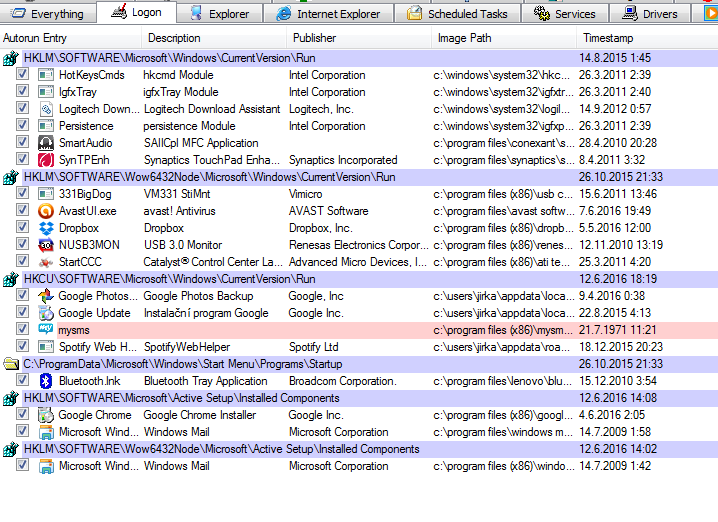Screen dimensions: 718x522
Task: Click registry icon of HKCU CurrentVersion\Run key
Action: 11,279
